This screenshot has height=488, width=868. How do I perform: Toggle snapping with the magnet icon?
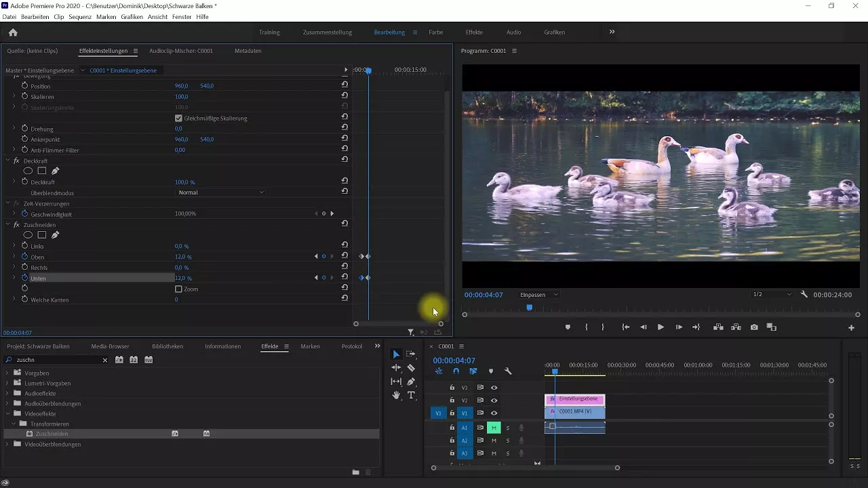click(456, 371)
